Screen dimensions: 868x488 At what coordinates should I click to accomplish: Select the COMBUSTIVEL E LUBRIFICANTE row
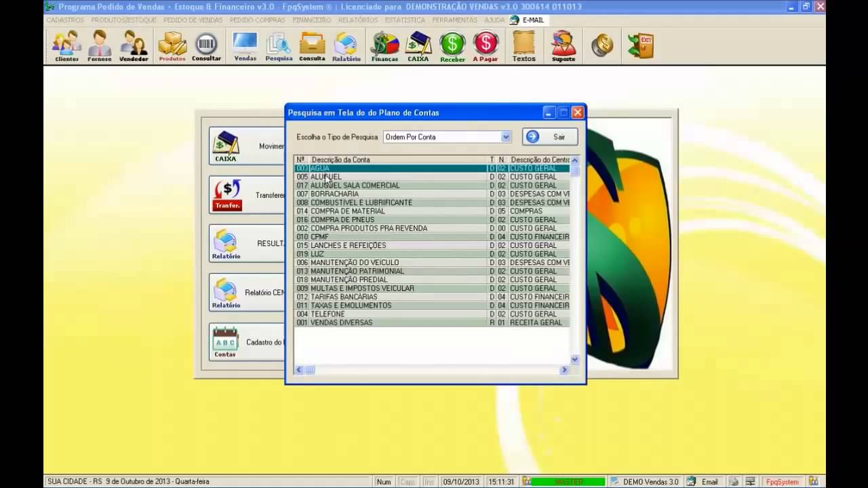point(432,203)
